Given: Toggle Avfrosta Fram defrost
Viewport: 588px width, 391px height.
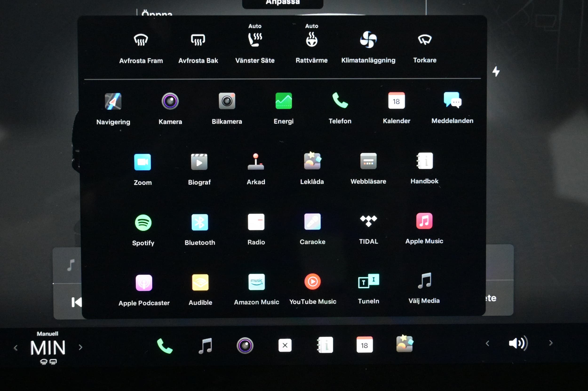Looking at the screenshot, I should (x=141, y=40).
